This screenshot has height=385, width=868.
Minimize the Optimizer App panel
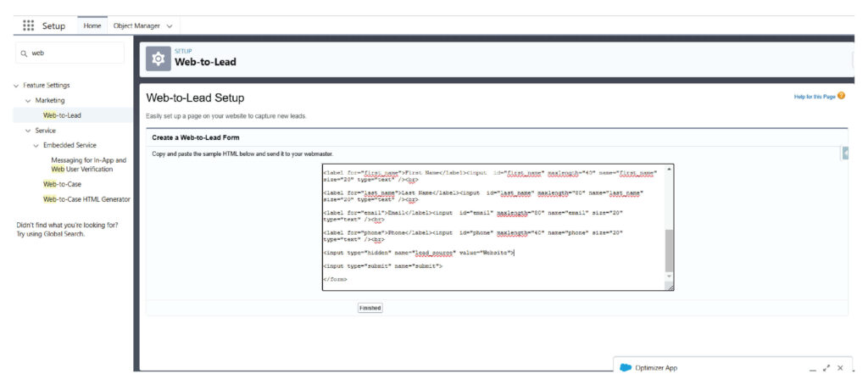[813, 368]
